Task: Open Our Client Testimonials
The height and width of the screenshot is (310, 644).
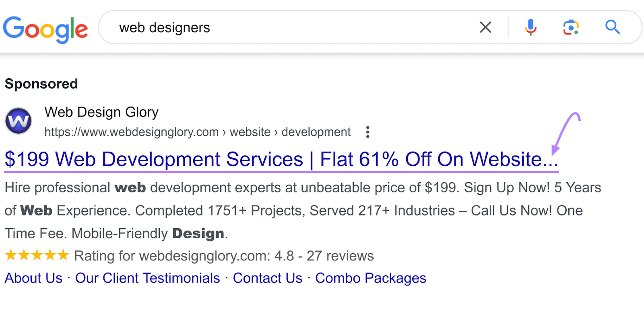Action: coord(147,278)
